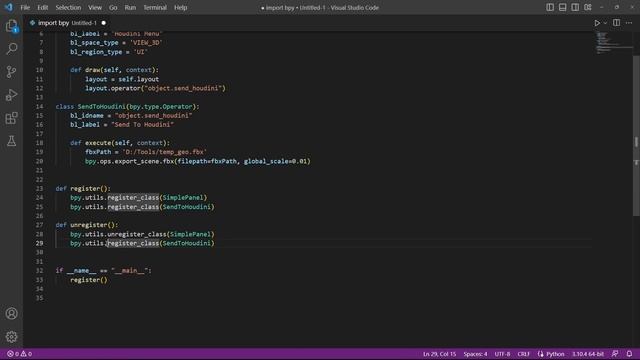
Task: Open the Go menu
Action: [113, 7]
